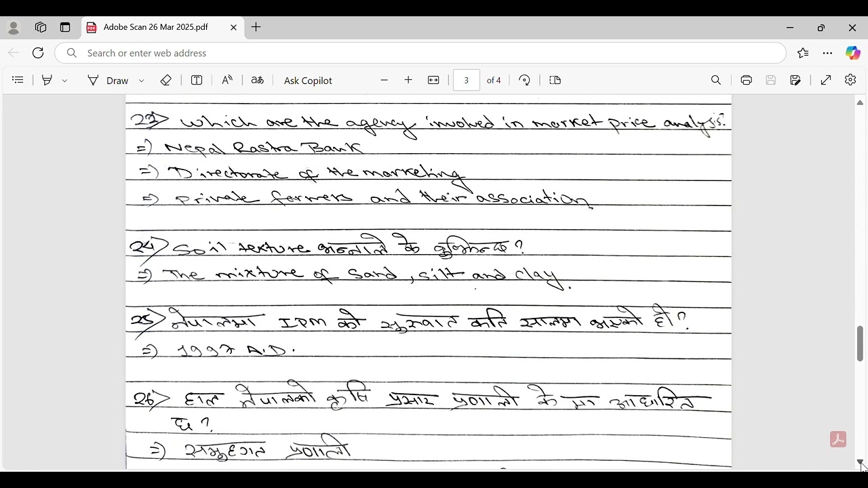This screenshot has width=868, height=488.
Task: Open the tab actions menu icon
Action: [x=65, y=28]
